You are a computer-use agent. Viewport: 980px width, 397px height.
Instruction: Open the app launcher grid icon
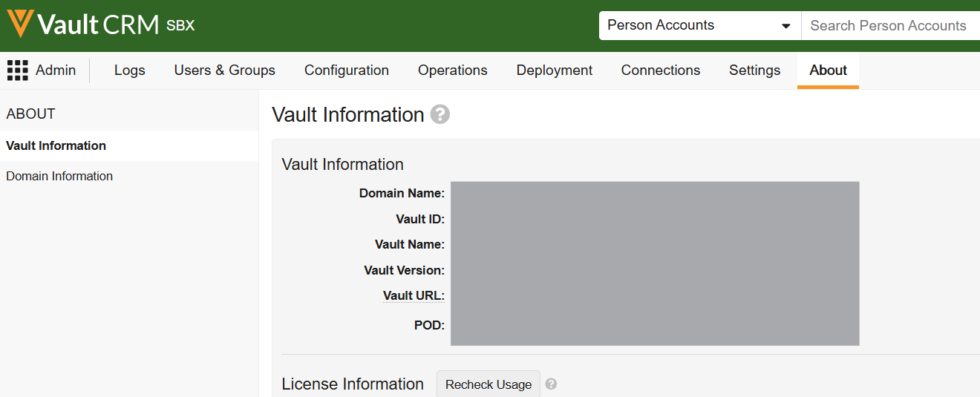tap(18, 70)
